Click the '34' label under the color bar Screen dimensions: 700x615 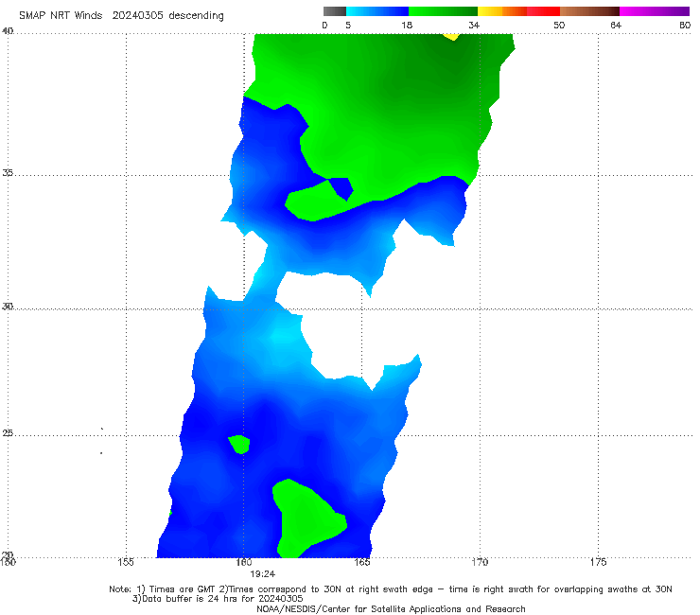474,26
